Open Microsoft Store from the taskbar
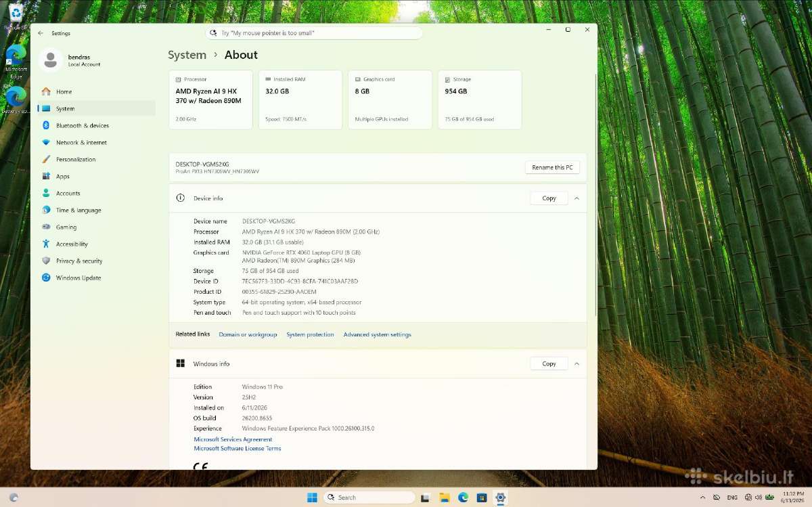 (x=481, y=498)
